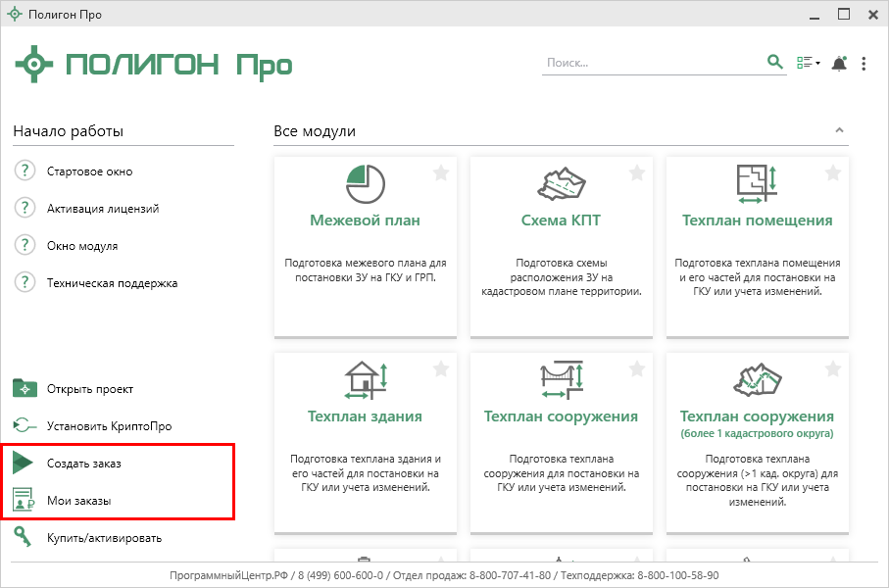Screen dimensions: 889x588
Task: Open the view mode dropdown
Action: pos(809,64)
